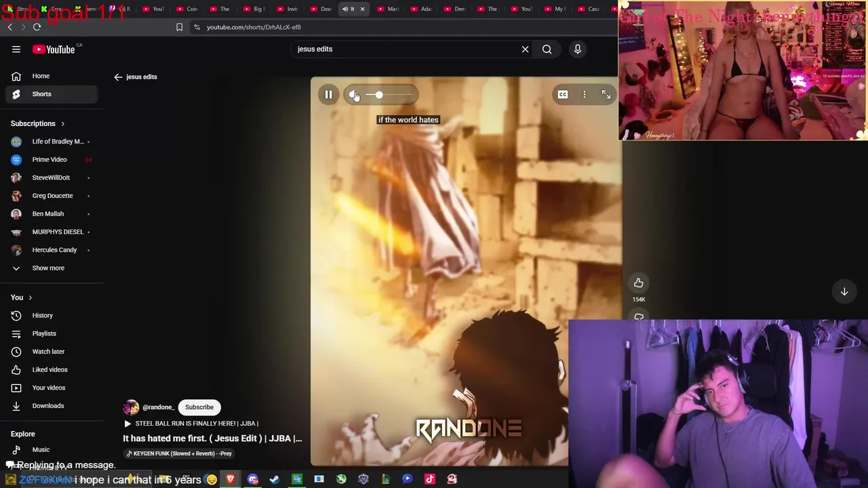The height and width of the screenshot is (488, 868).
Task: Open TikTok icon in taskbar
Action: point(429,479)
